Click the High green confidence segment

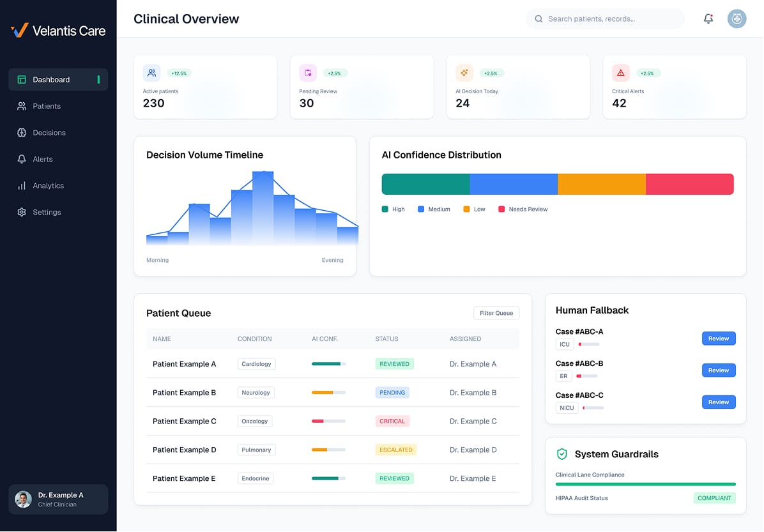click(425, 184)
